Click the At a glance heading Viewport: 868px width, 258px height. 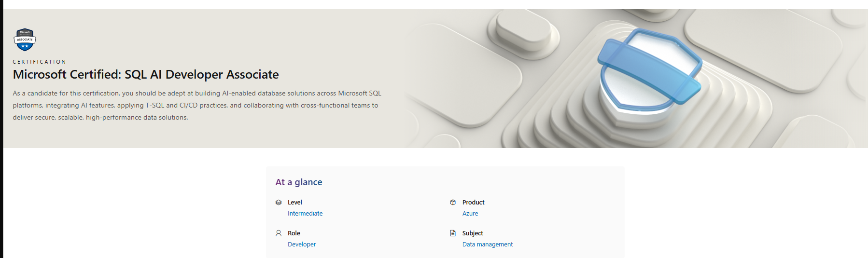click(299, 182)
